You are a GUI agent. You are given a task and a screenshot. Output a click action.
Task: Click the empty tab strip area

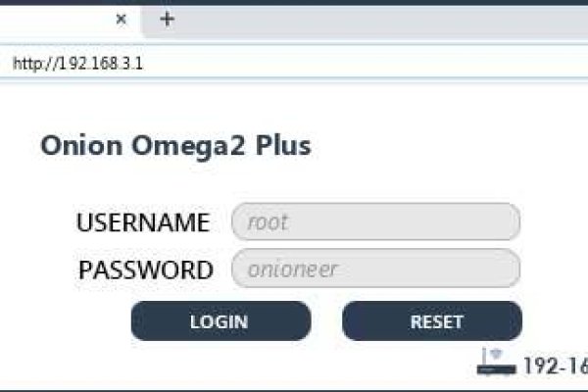point(375,21)
